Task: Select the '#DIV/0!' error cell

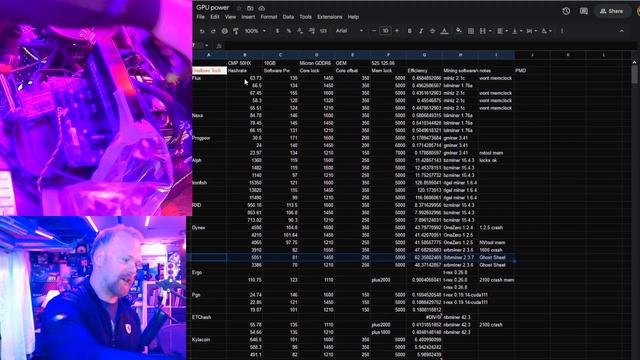Action: point(424,317)
